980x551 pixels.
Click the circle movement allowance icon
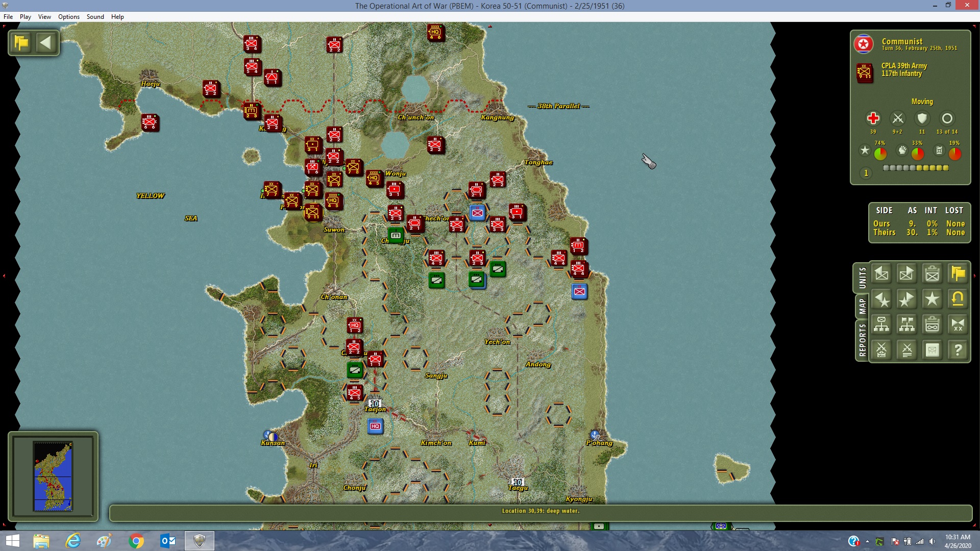coord(947,118)
